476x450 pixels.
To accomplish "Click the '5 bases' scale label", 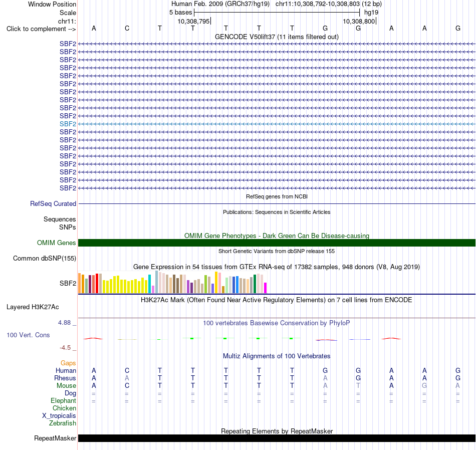I will pyautogui.click(x=180, y=13).
